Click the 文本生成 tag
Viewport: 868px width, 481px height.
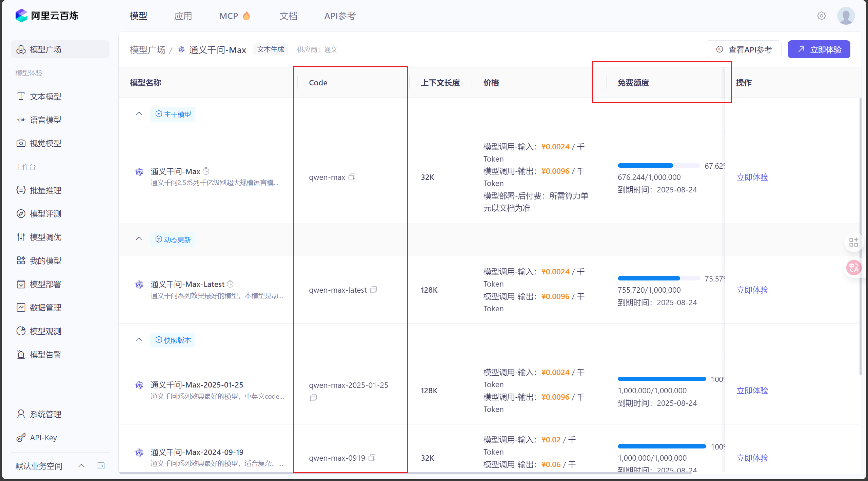[270, 49]
